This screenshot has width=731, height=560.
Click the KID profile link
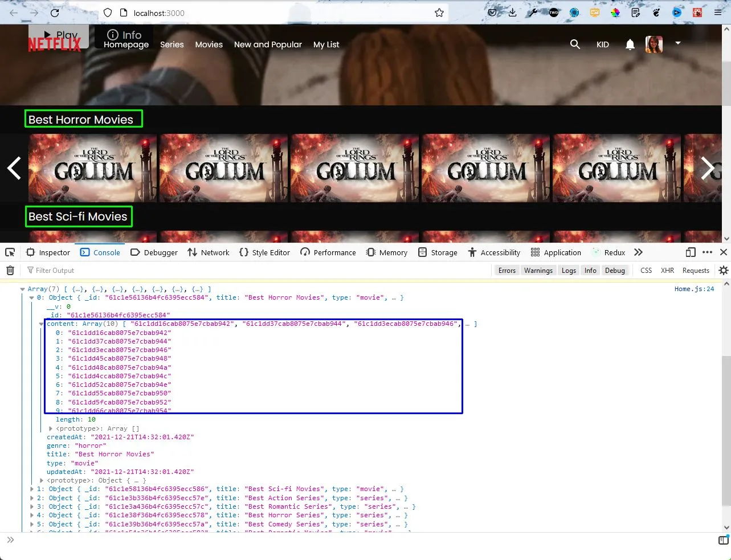click(603, 44)
